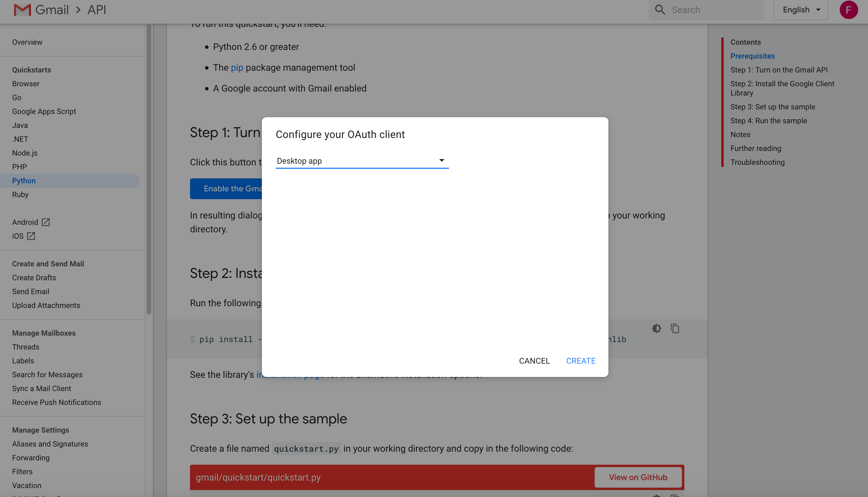Viewport: 868px width, 497px height.
Task: Click CREATE in the OAuth dialog
Action: (x=580, y=361)
